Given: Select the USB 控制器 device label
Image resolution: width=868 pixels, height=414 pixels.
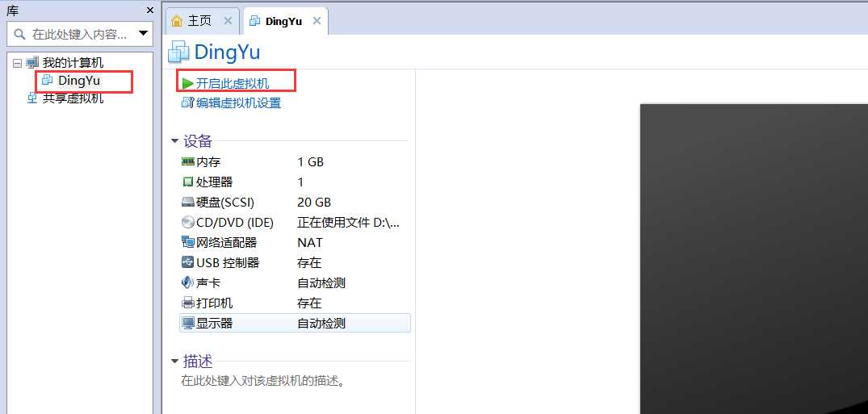Looking at the screenshot, I should pyautogui.click(x=228, y=262).
